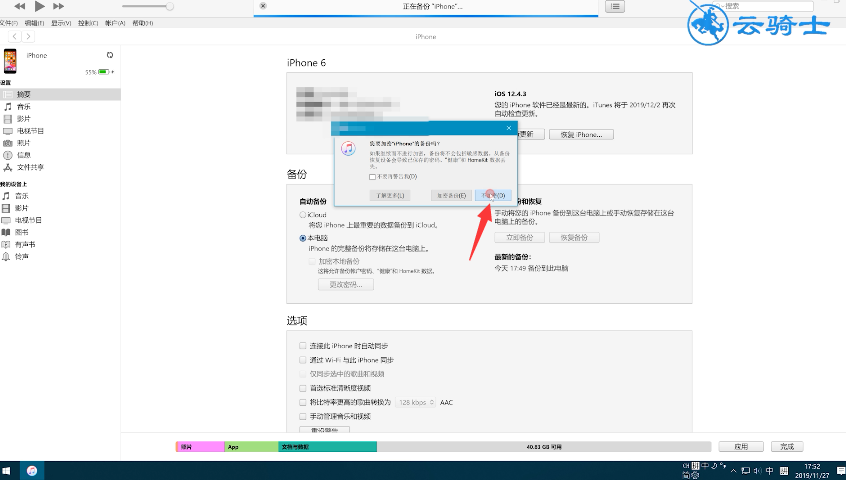
Task: Click the play button in iTunes
Action: tap(39, 6)
